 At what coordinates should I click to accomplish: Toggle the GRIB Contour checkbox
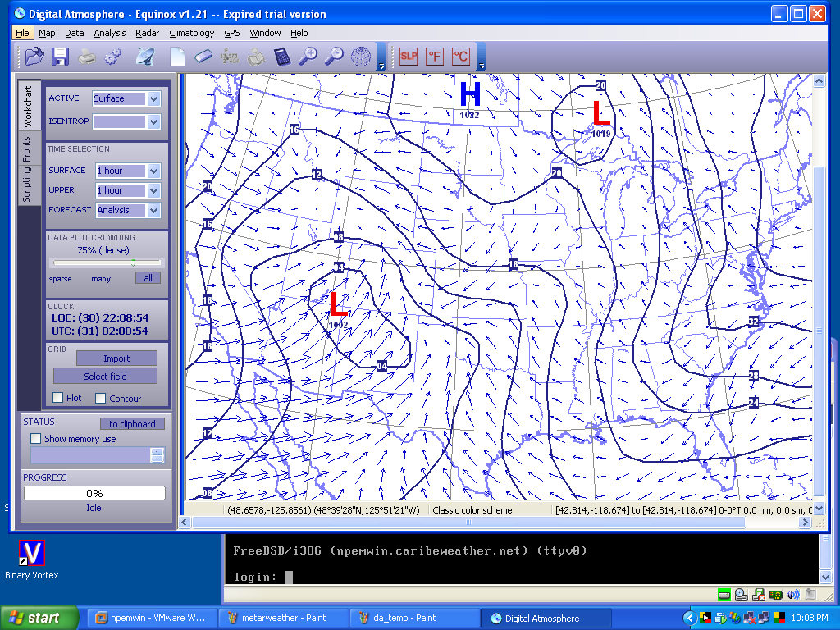[100, 398]
